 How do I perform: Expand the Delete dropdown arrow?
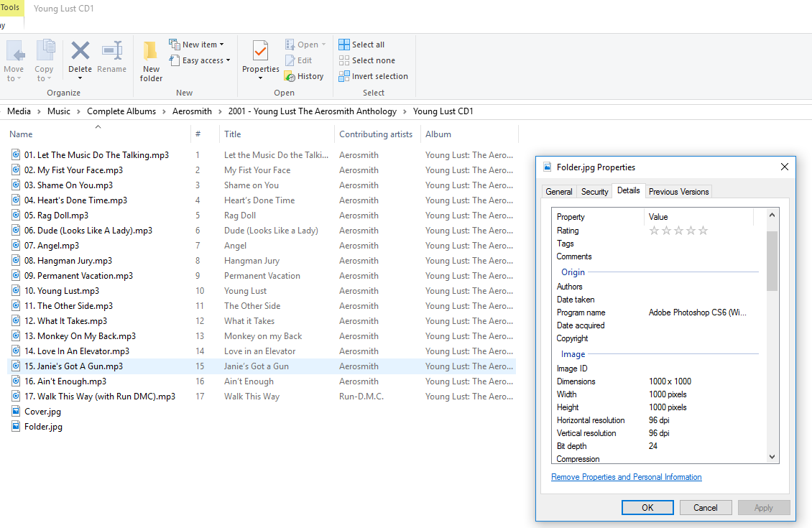point(80,79)
